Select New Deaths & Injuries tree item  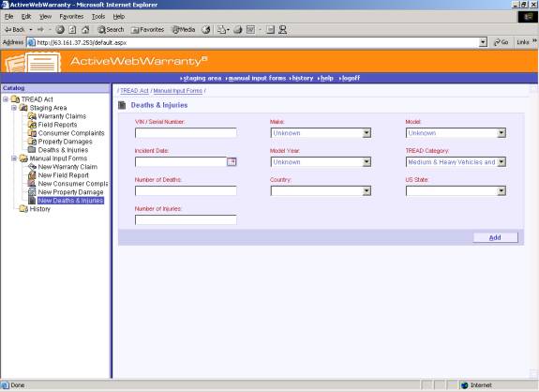coord(70,201)
